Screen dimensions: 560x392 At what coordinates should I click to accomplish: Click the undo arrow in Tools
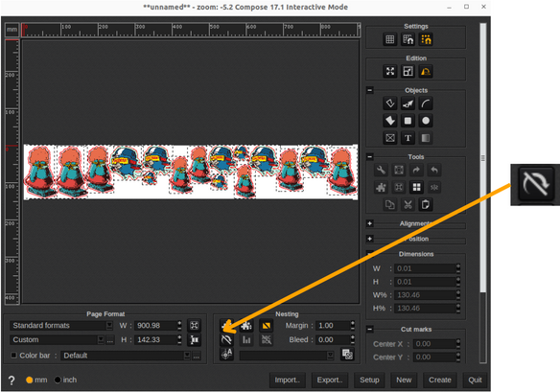[x=434, y=170]
